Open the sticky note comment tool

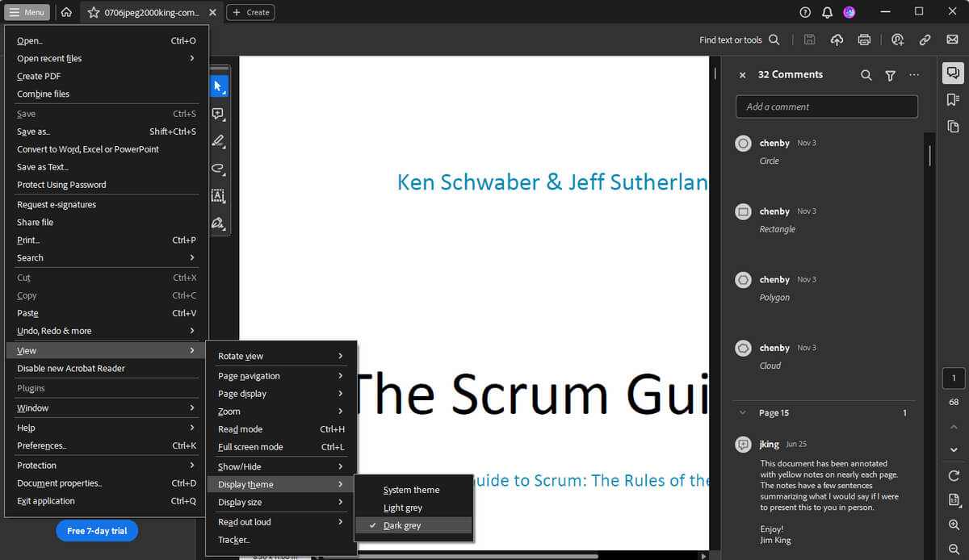(219, 114)
